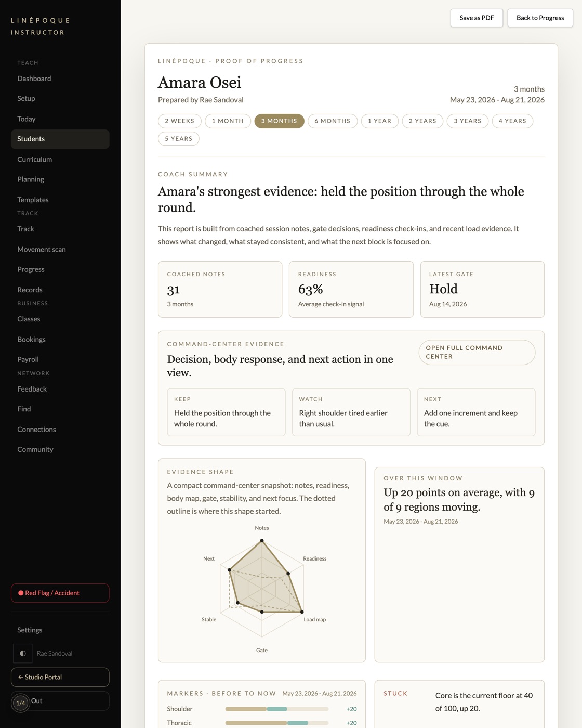The width and height of the screenshot is (582, 728).
Task: Click the Red Flag / Accident button
Action: click(x=60, y=593)
